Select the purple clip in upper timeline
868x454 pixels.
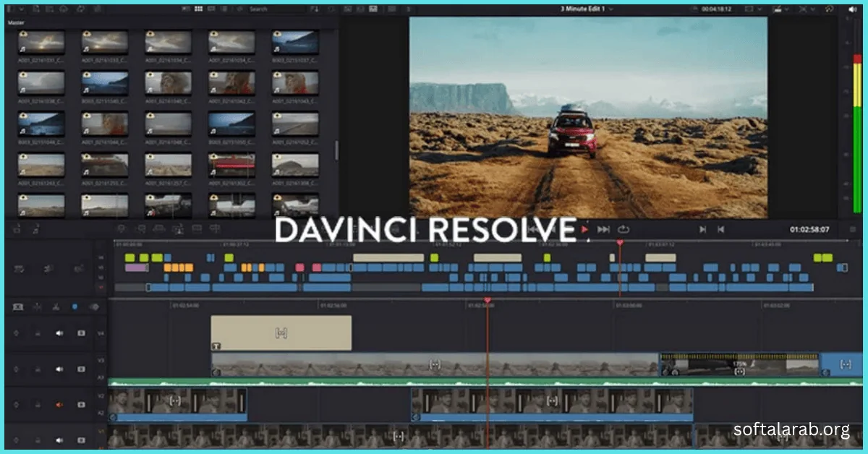(x=135, y=267)
